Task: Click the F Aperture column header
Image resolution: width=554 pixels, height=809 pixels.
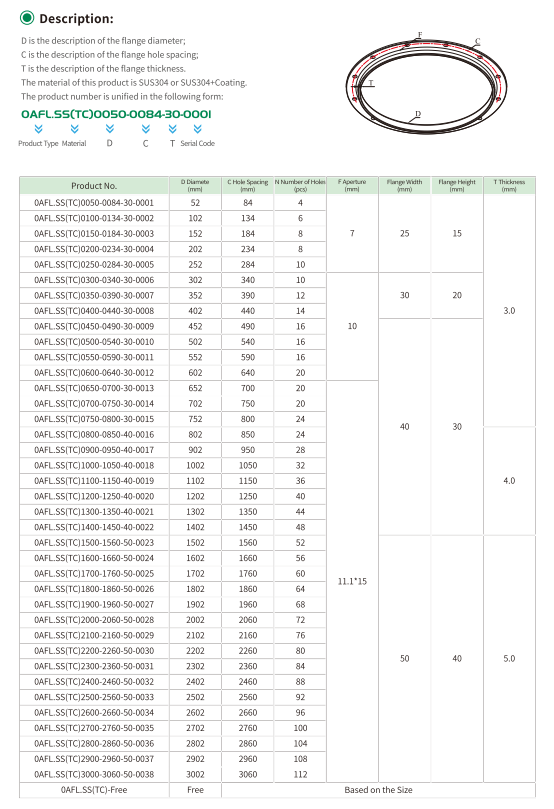Action: pyautogui.click(x=352, y=186)
